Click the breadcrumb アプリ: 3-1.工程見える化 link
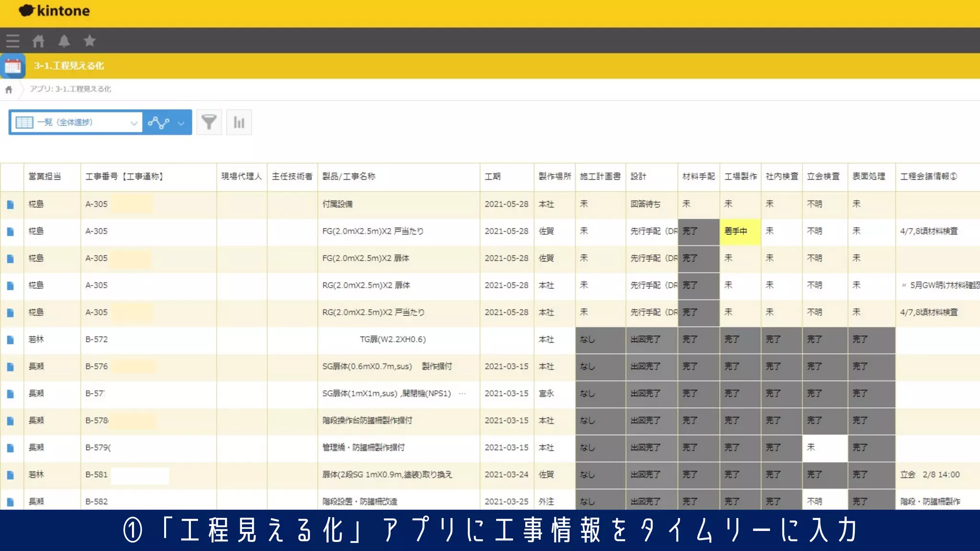980x551 pixels. click(x=70, y=89)
